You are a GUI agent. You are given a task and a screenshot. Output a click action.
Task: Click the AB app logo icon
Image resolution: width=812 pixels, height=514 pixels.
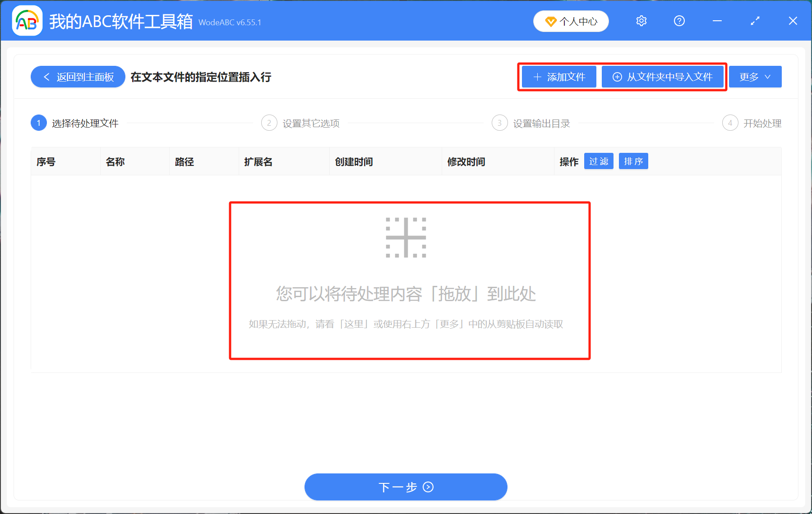27,21
